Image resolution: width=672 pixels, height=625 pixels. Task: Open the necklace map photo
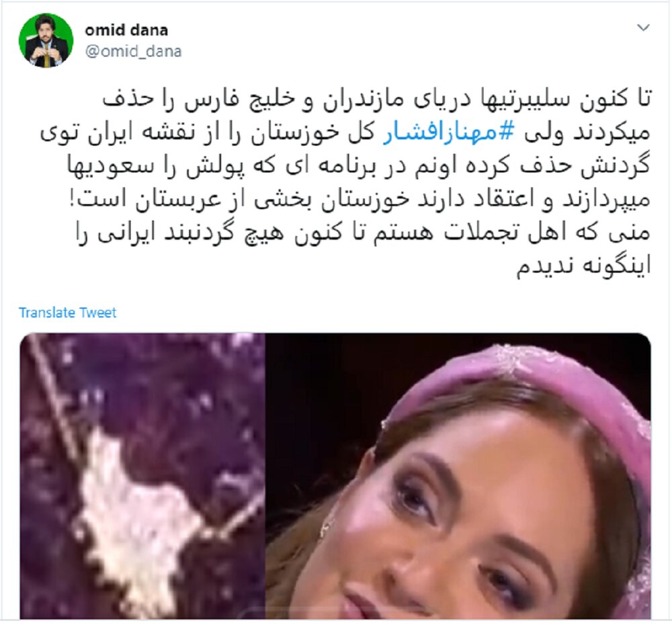142,476
